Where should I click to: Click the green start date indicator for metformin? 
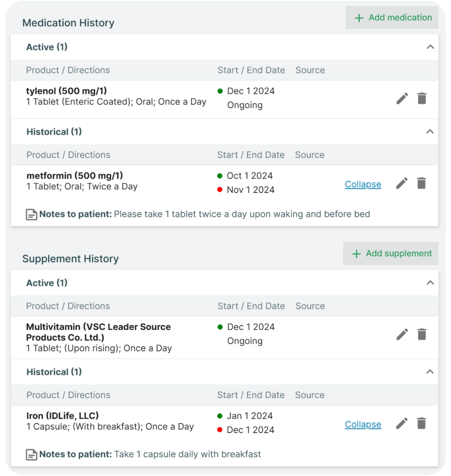click(220, 176)
